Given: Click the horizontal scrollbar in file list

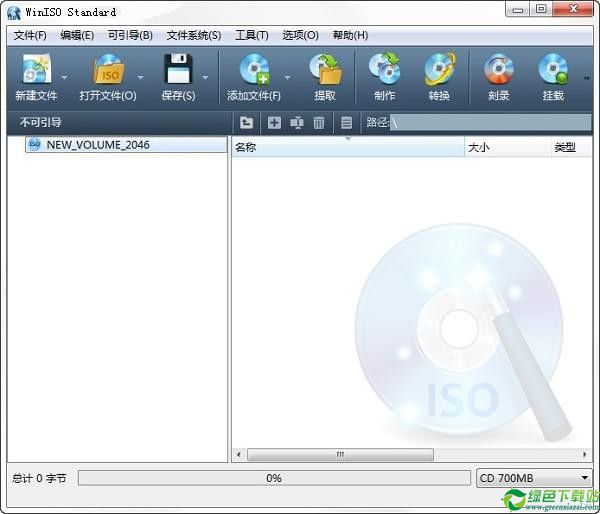Looking at the screenshot, I should [x=340, y=454].
